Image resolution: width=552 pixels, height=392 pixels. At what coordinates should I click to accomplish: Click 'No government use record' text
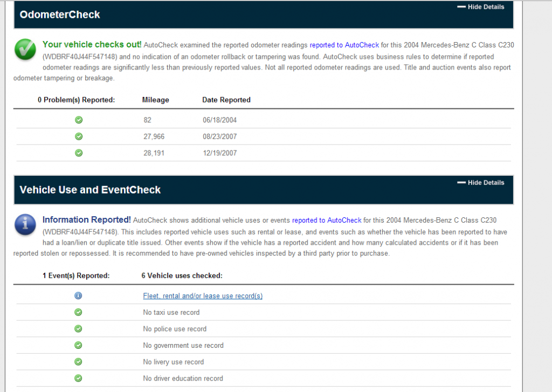point(183,346)
